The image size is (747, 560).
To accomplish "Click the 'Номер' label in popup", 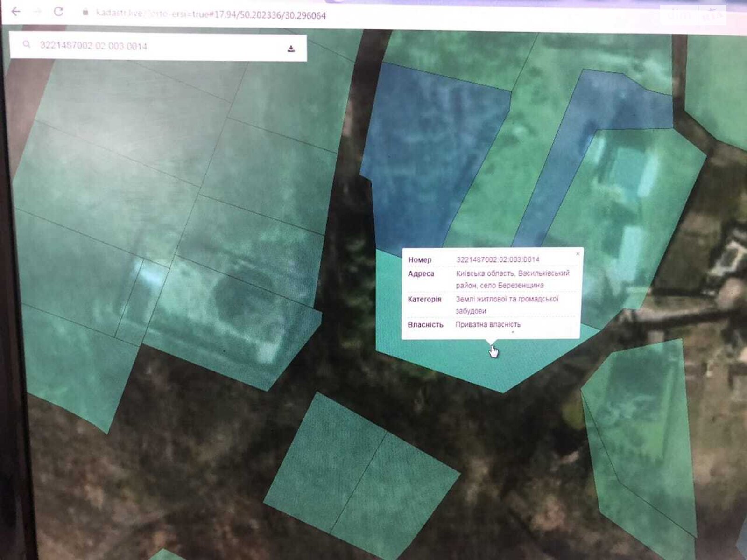I will click(x=420, y=260).
